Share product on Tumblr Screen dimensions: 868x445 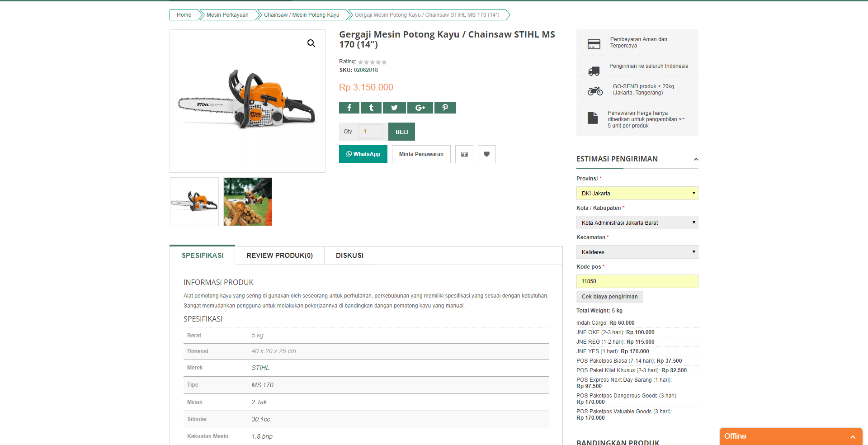(371, 108)
